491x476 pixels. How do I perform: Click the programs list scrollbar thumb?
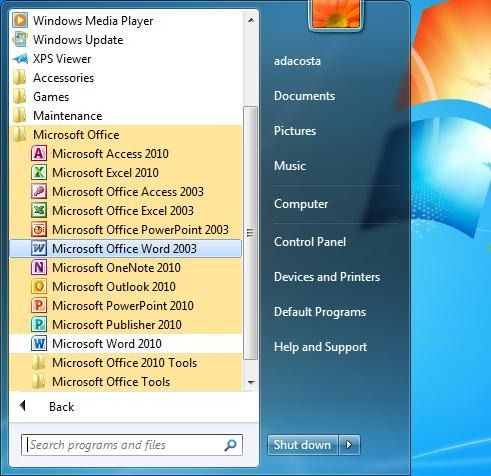point(250,233)
